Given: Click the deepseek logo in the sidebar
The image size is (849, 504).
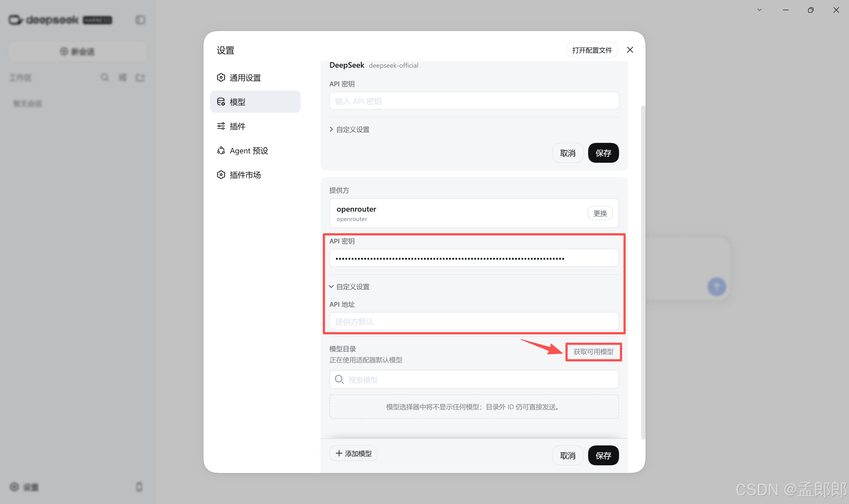Looking at the screenshot, I should 60,20.
